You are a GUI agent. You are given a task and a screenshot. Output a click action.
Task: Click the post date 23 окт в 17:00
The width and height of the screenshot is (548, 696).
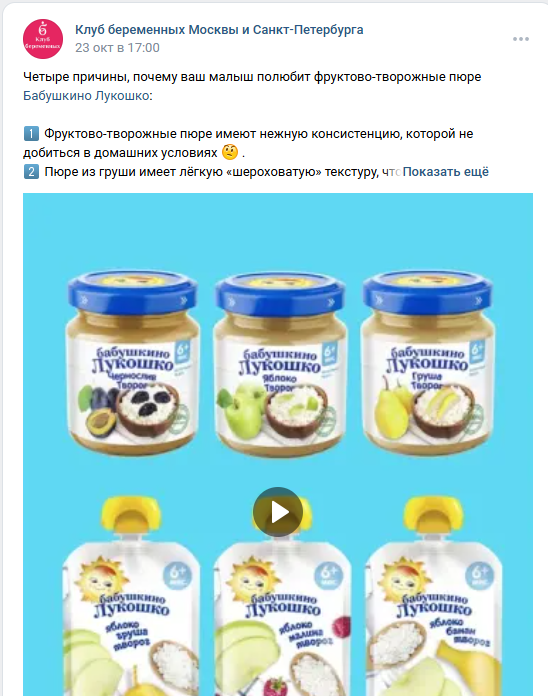tap(117, 48)
